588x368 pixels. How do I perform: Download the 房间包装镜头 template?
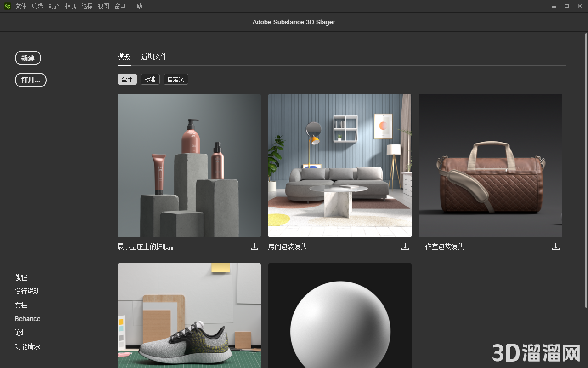(x=405, y=247)
